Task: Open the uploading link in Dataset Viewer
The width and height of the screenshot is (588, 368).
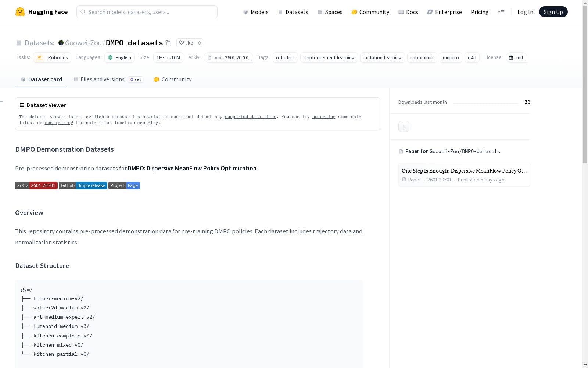Action: tap(324, 117)
